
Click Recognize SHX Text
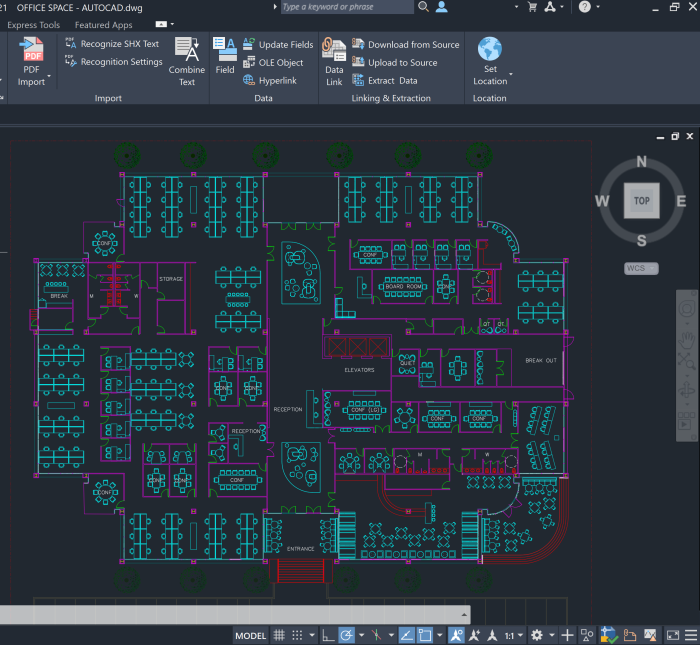(x=119, y=44)
